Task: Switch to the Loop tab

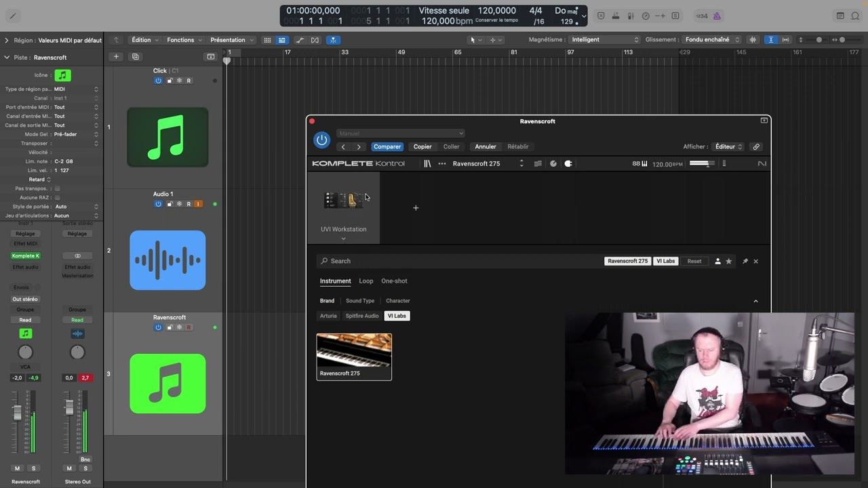Action: click(366, 281)
